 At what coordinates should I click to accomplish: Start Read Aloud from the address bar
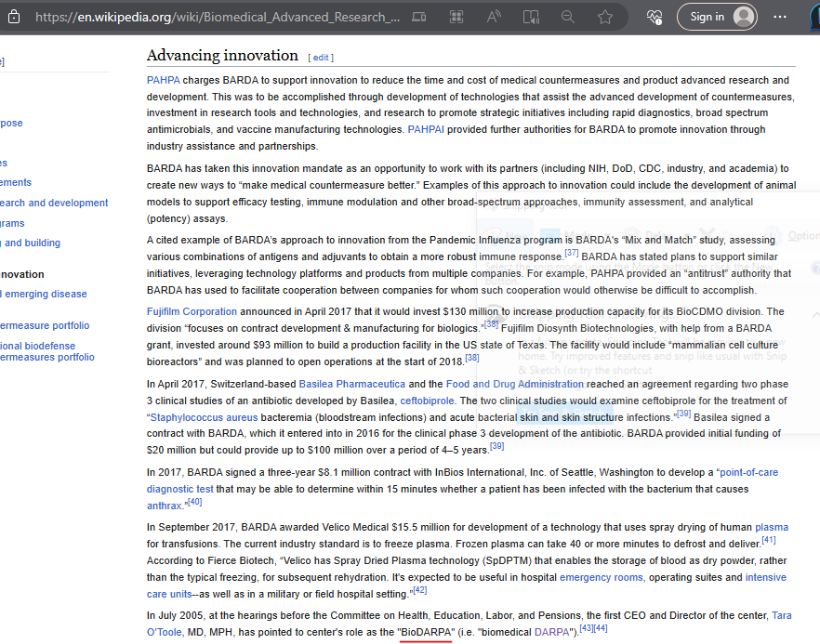[x=494, y=17]
